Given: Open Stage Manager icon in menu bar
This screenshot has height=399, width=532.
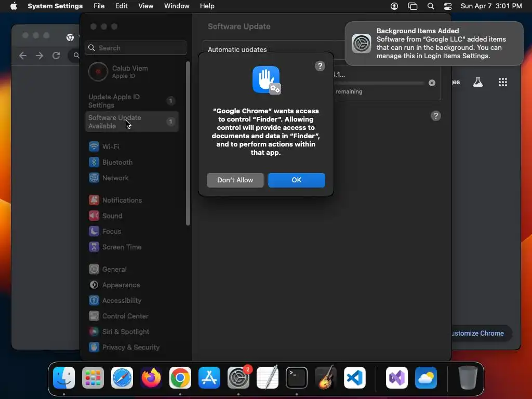Looking at the screenshot, I should point(413,6).
